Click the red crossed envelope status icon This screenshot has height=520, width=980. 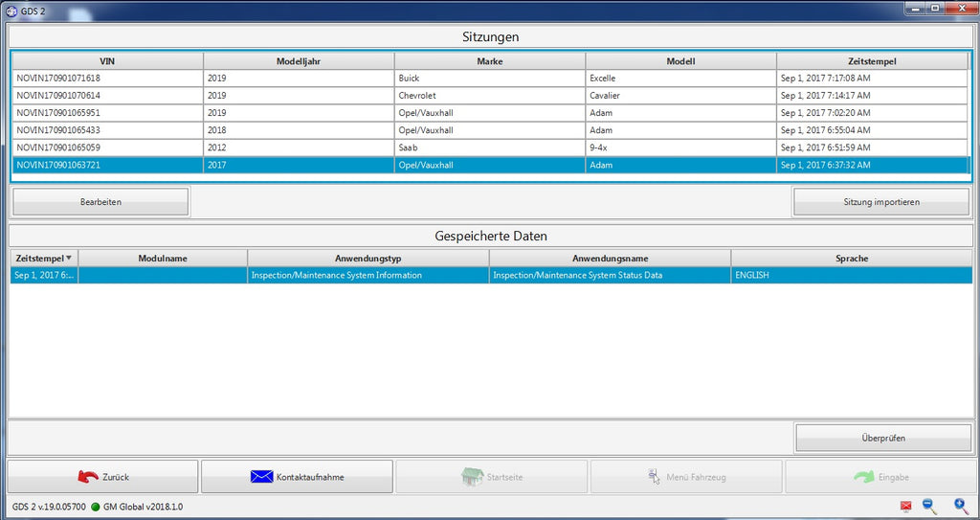pos(905,507)
